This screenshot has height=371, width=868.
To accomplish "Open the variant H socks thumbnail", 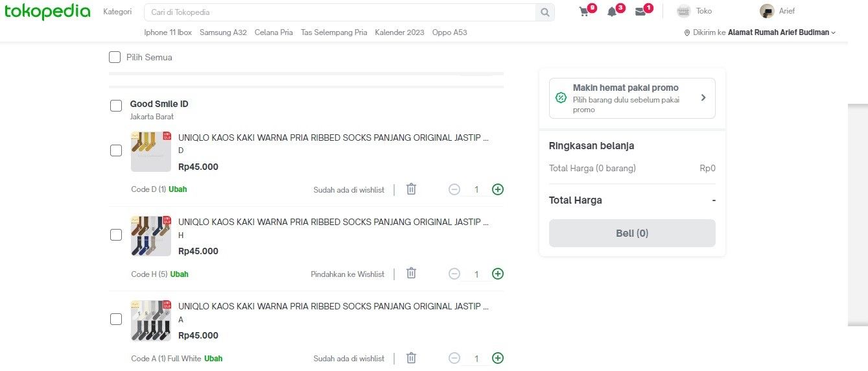I will click(x=151, y=236).
